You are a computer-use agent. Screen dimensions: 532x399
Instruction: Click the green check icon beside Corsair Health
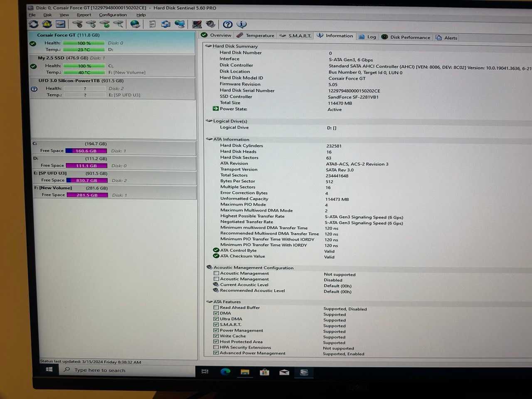(33, 44)
